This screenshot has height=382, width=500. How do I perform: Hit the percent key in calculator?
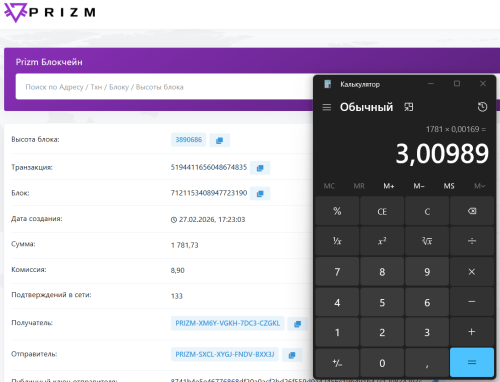(x=337, y=211)
